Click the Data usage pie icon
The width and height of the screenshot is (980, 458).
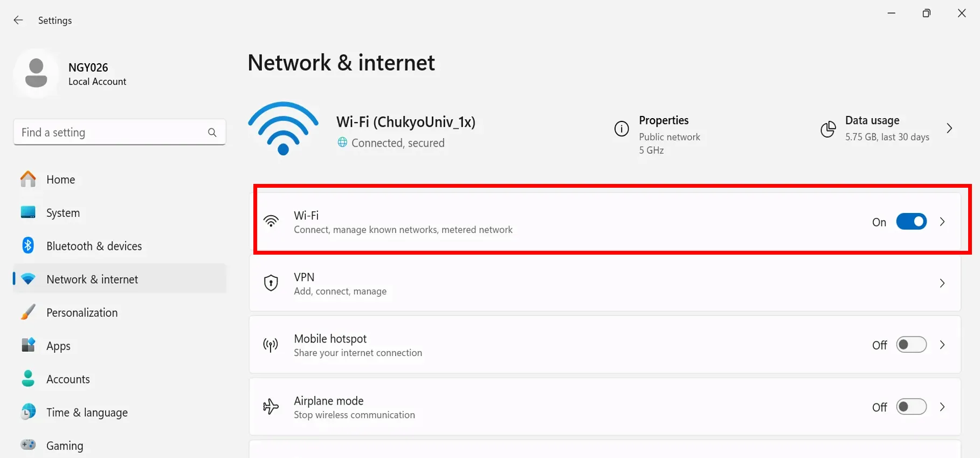click(x=828, y=129)
